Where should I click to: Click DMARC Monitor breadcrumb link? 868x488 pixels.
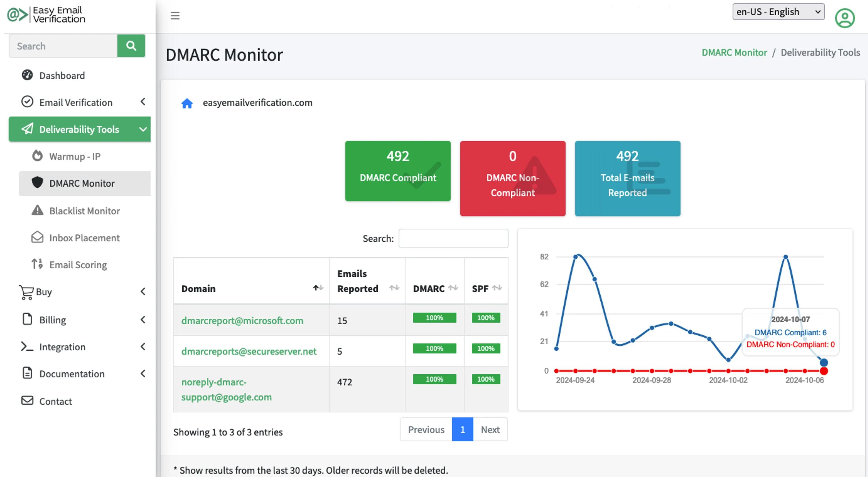(x=734, y=53)
